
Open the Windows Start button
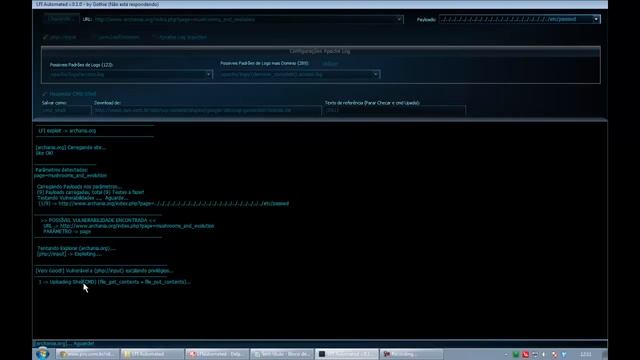(x=42, y=354)
